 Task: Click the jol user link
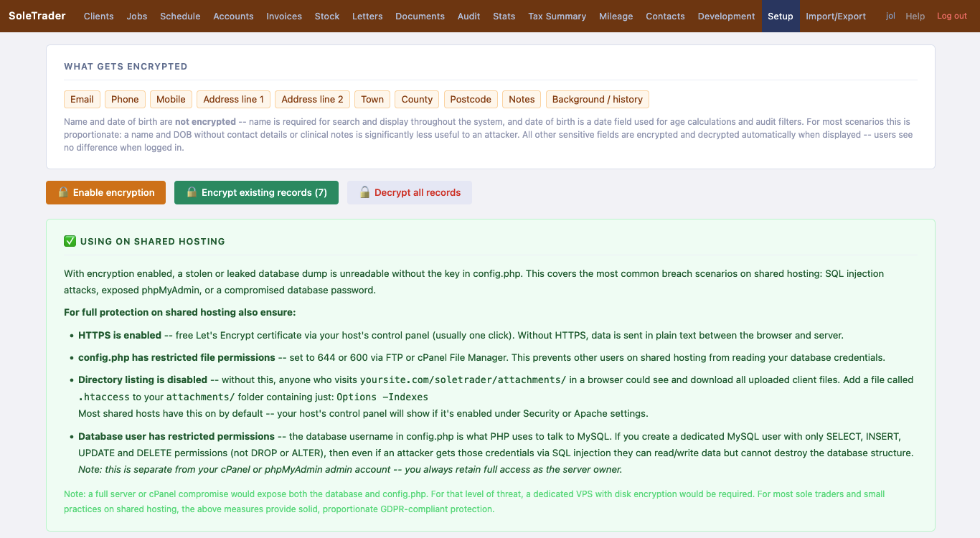pos(890,16)
